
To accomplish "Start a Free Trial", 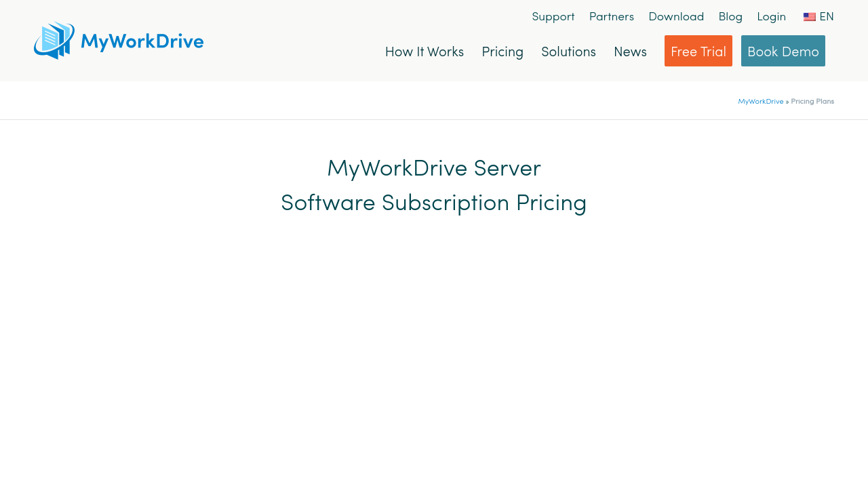I will [698, 51].
